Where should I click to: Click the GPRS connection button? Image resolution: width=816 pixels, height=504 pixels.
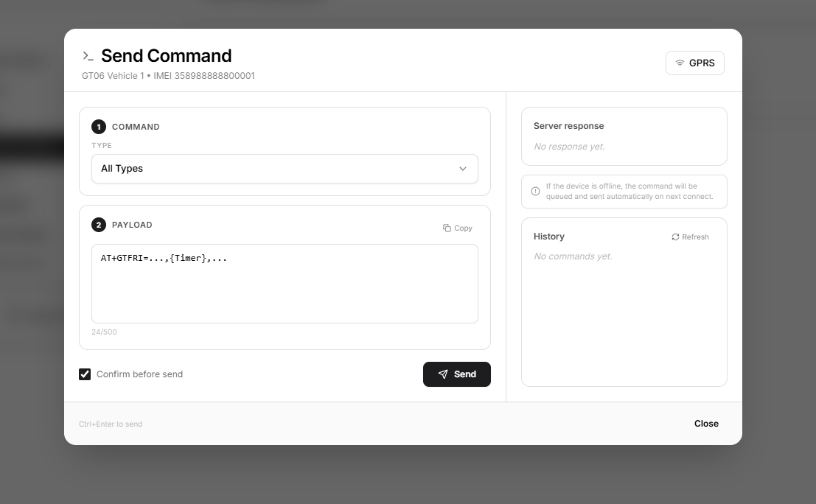click(x=695, y=63)
